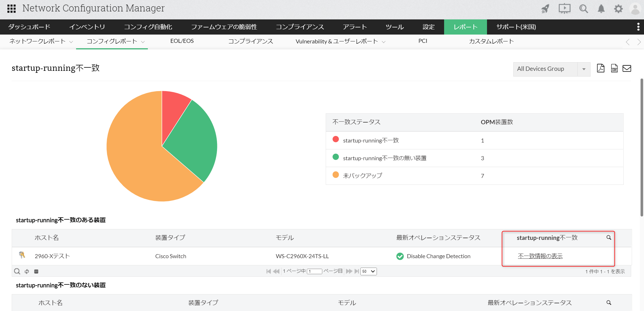Switch to インベントリ tab
This screenshot has height=311, width=644.
87,27
